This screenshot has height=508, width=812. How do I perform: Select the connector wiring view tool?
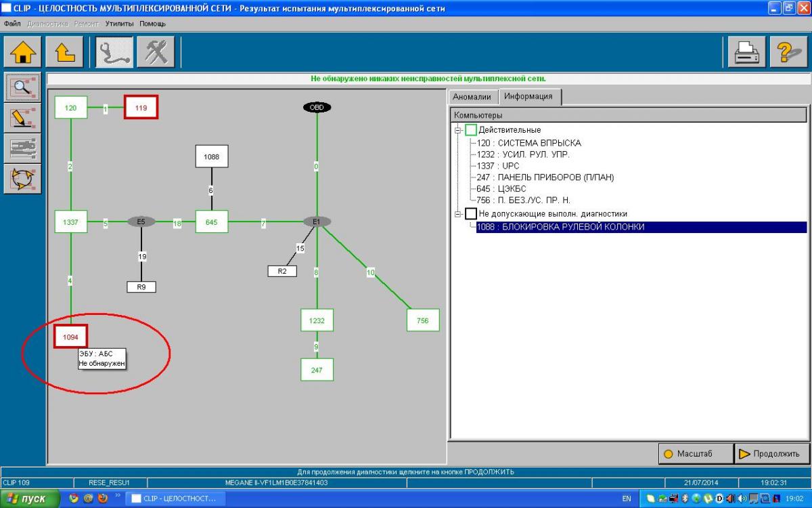pos(24,148)
